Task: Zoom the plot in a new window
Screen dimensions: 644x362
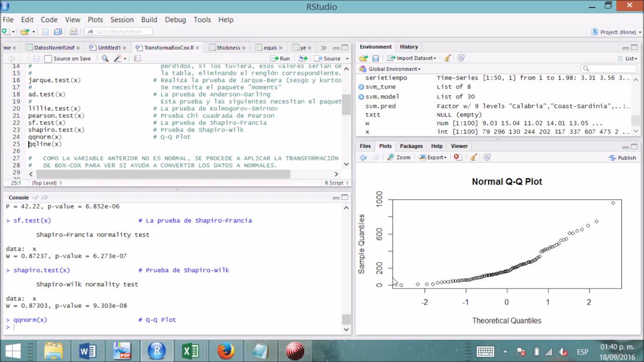Action: (399, 157)
